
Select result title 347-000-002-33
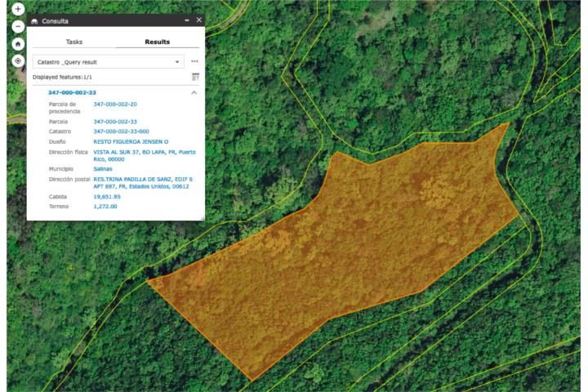click(x=72, y=92)
